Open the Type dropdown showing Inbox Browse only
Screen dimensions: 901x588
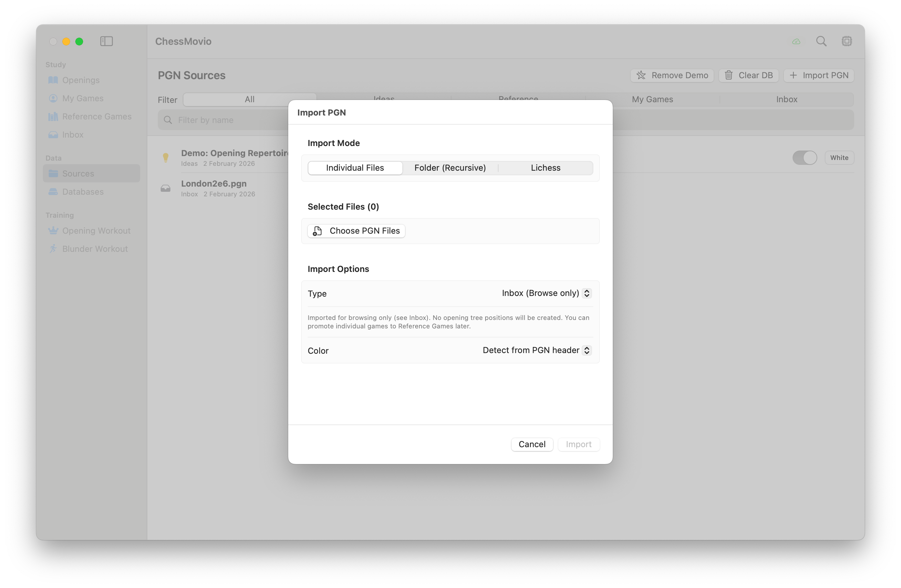pos(545,293)
